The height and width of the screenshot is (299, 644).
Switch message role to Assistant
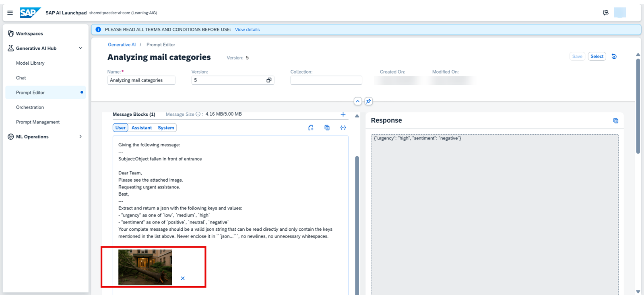point(142,128)
